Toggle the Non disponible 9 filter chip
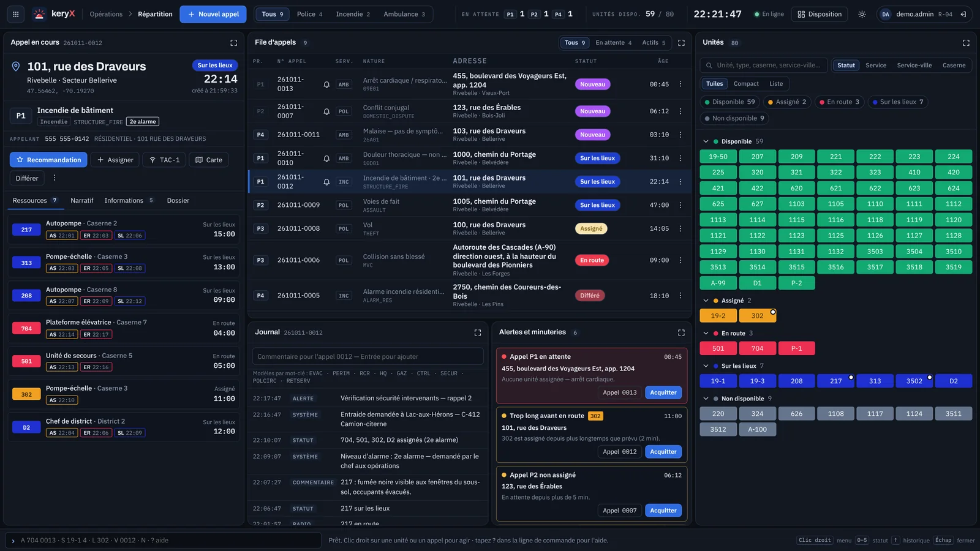 pos(734,118)
